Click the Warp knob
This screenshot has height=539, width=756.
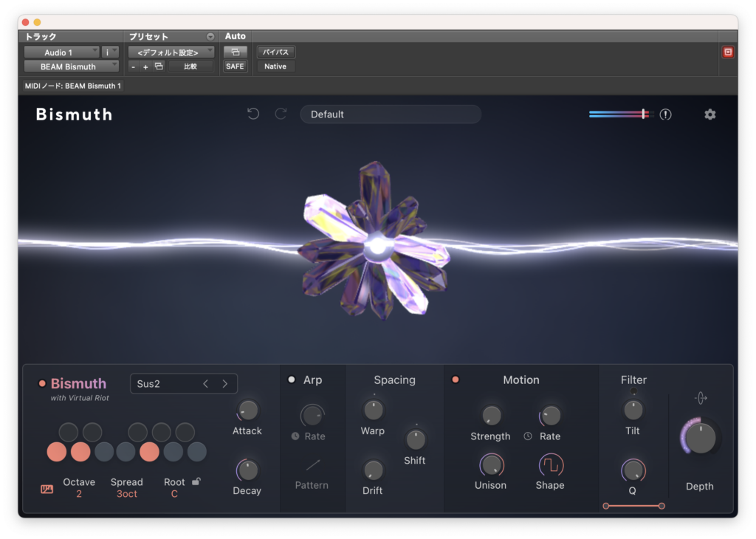tap(373, 411)
